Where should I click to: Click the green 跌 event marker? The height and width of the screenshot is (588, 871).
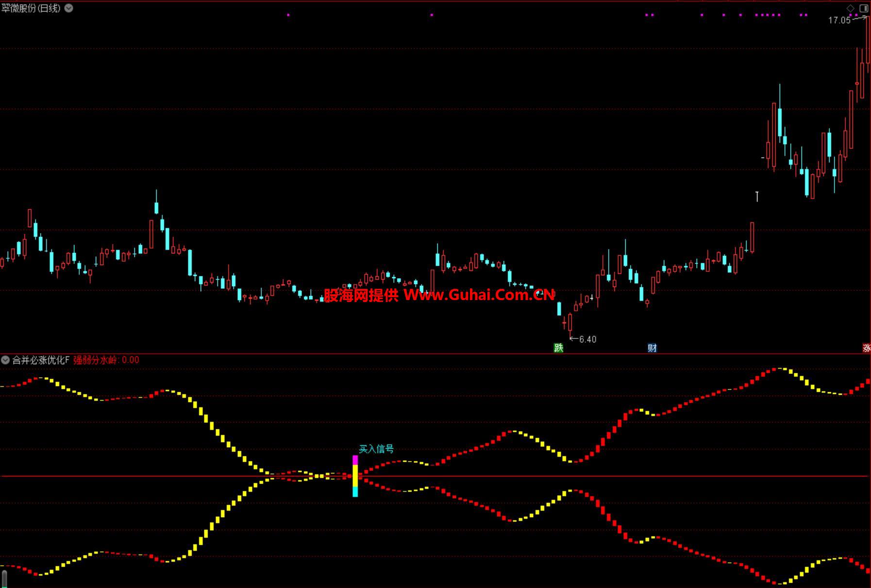[x=558, y=348]
